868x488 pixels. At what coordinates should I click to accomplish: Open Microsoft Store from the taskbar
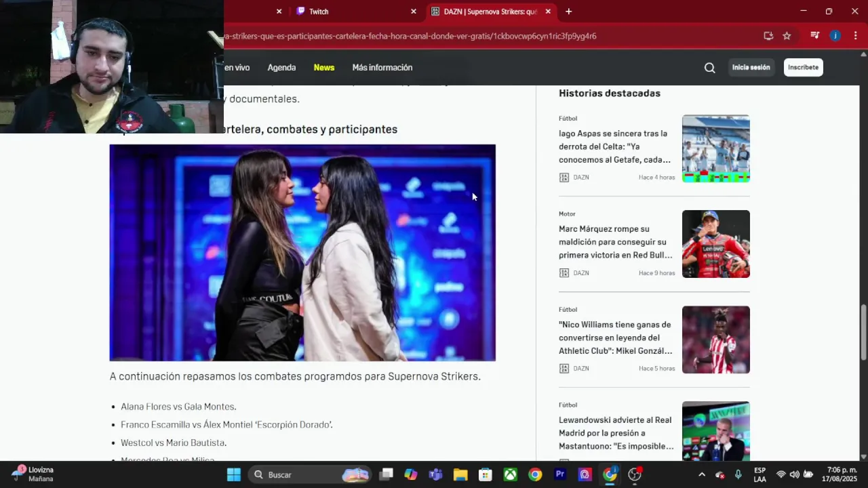(486, 474)
